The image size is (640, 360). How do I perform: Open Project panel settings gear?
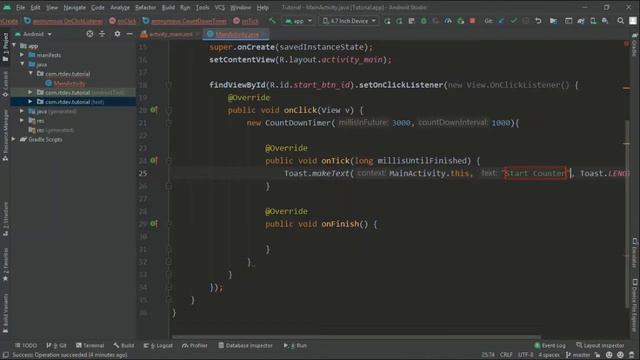(117, 34)
